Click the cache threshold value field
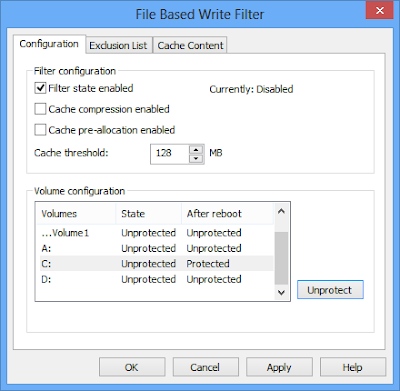Image resolution: width=400 pixels, height=391 pixels. pyautogui.click(x=170, y=154)
